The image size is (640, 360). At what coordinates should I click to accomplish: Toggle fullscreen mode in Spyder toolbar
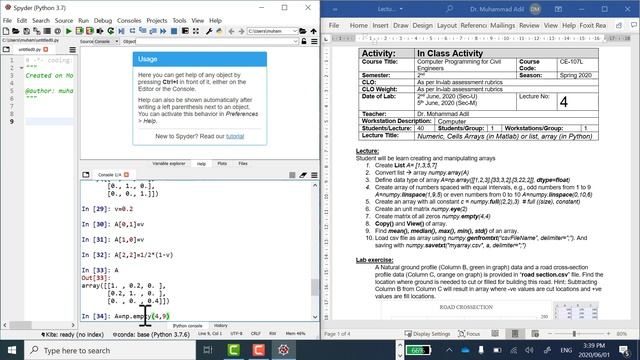coord(196,31)
